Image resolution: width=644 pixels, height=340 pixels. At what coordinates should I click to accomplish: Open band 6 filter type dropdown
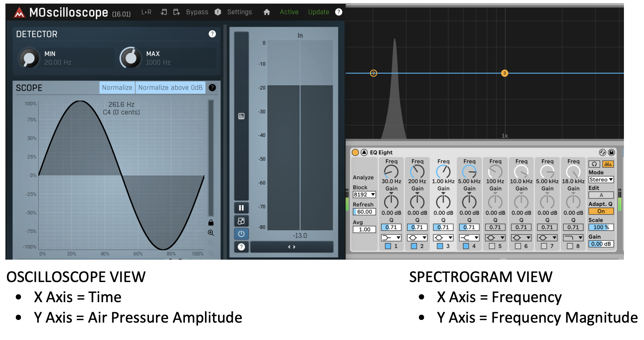pos(521,238)
